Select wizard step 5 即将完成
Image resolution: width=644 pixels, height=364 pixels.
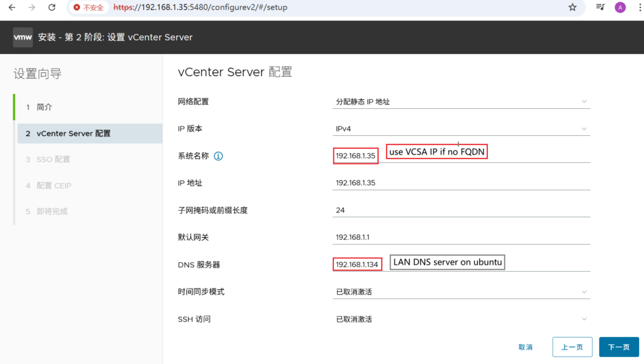pyautogui.click(x=89, y=211)
